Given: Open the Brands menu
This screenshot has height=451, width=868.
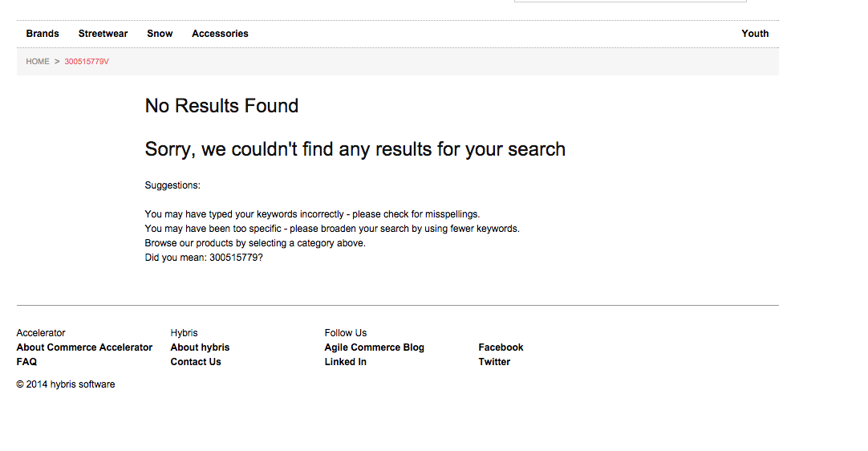Looking at the screenshot, I should click(43, 34).
